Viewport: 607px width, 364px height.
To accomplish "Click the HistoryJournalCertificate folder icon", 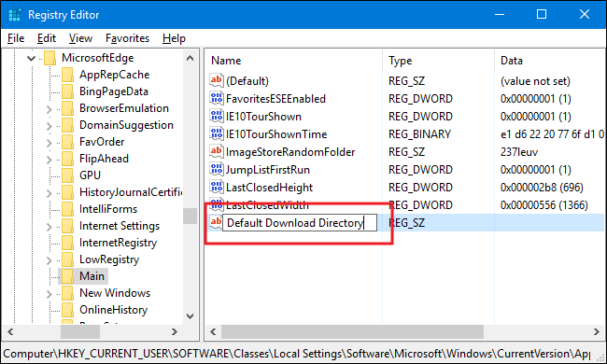I will [68, 192].
